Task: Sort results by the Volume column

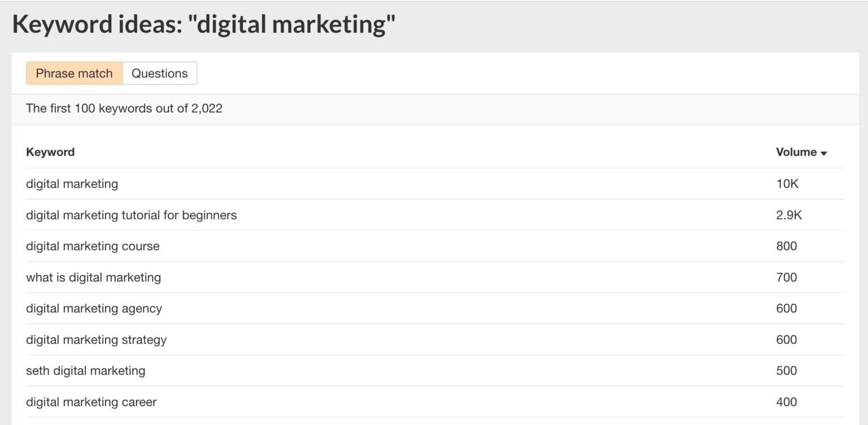Action: click(796, 151)
